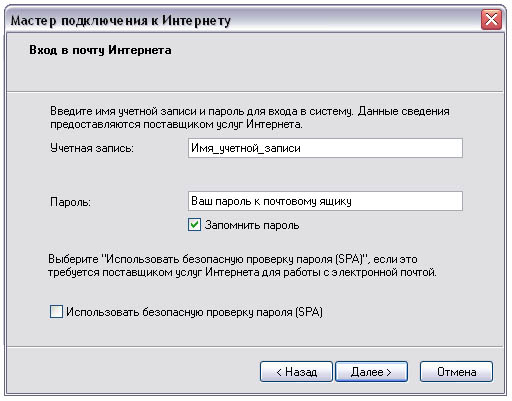Go back with the Назад button
The image size is (512, 401).
[296, 371]
